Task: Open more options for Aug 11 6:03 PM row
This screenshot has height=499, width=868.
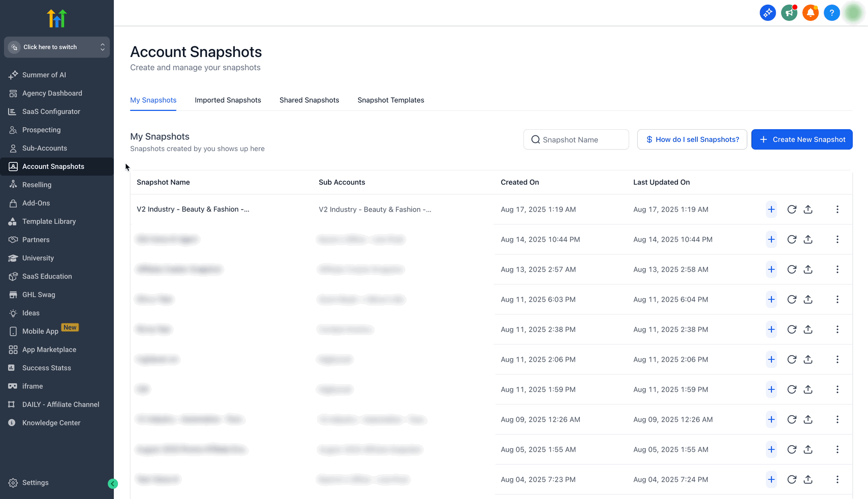Action: click(x=837, y=300)
